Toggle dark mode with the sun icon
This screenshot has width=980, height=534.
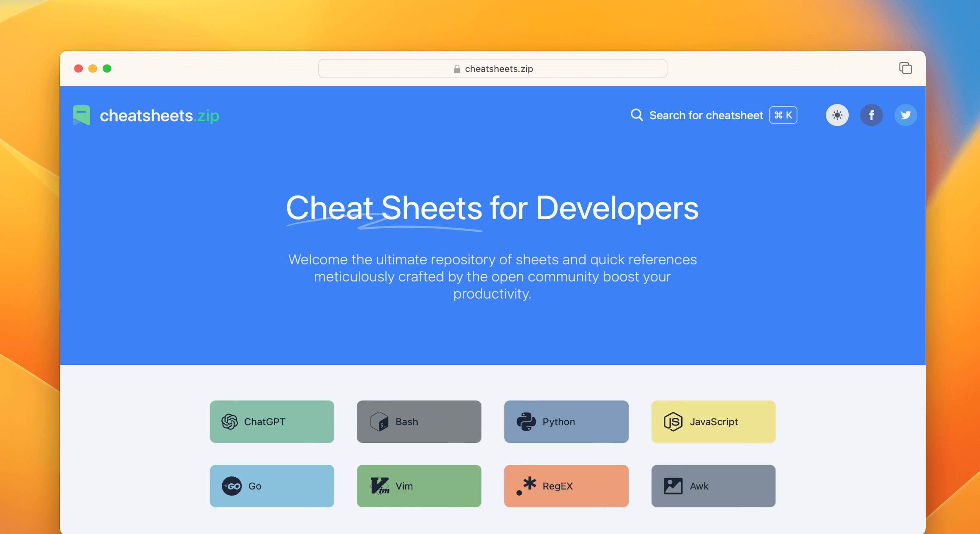pyautogui.click(x=837, y=115)
